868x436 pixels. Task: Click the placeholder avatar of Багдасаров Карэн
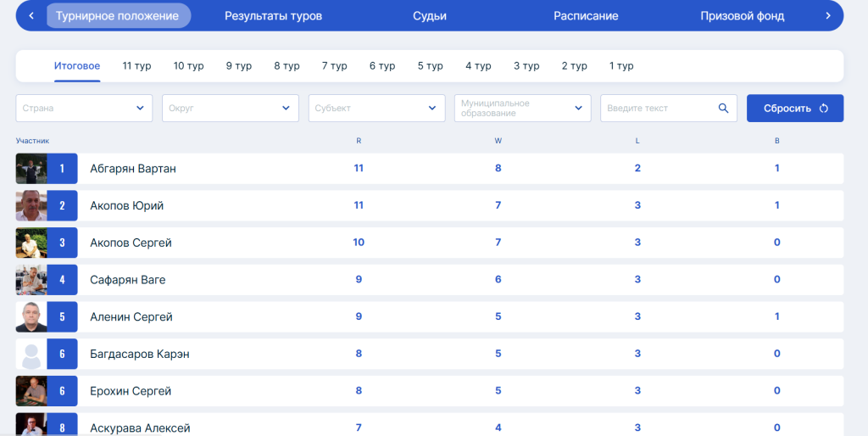tap(31, 354)
